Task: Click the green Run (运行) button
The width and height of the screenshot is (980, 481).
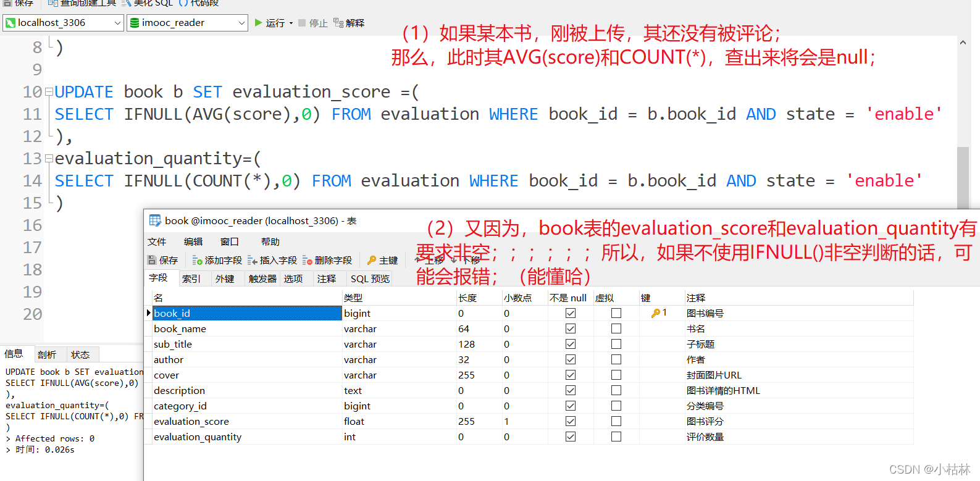Action: click(x=269, y=23)
